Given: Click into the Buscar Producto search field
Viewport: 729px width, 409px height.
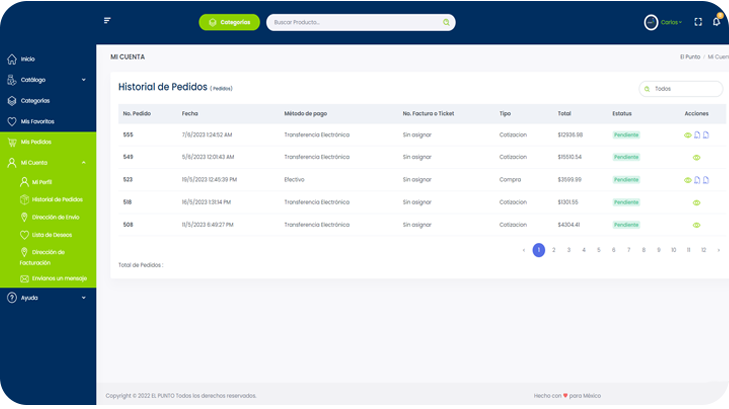Looking at the screenshot, I should [x=361, y=22].
